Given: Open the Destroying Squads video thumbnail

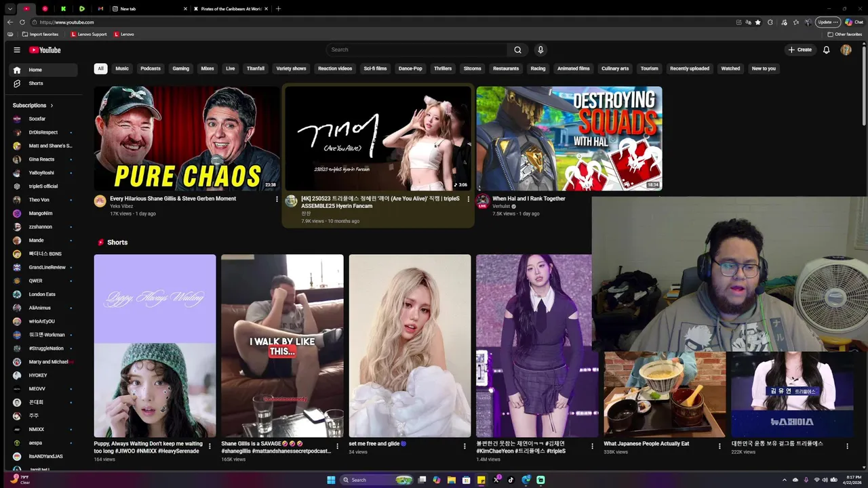Looking at the screenshot, I should point(569,138).
